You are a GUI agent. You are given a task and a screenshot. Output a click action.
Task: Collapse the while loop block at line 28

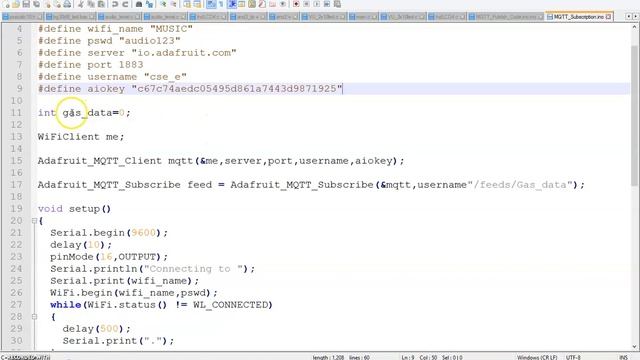tap(34, 317)
